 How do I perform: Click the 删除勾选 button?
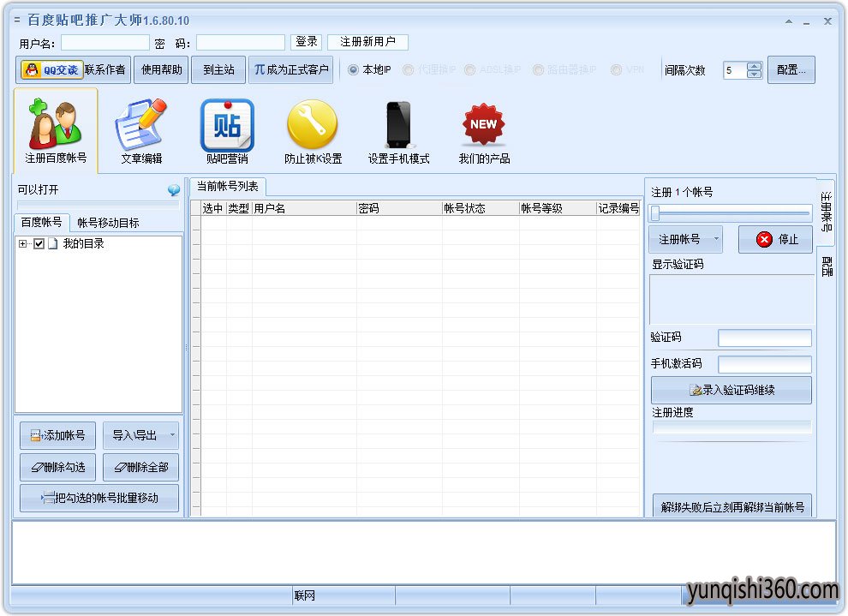click(x=58, y=467)
